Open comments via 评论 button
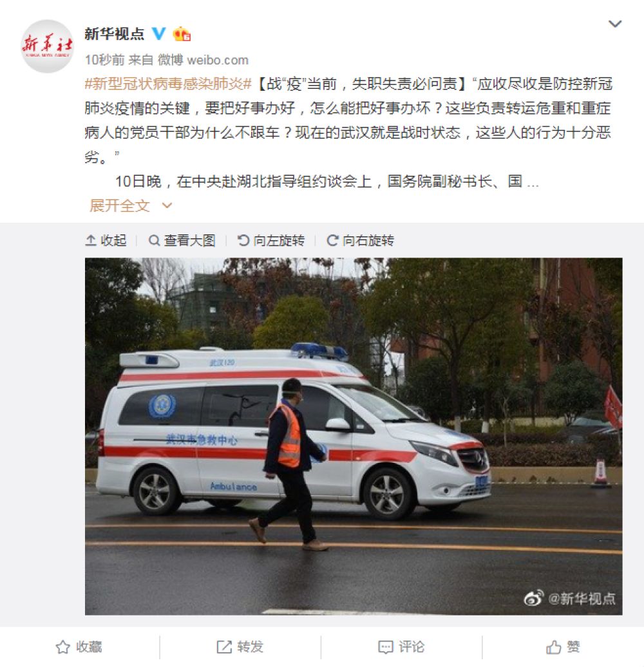 point(402,647)
